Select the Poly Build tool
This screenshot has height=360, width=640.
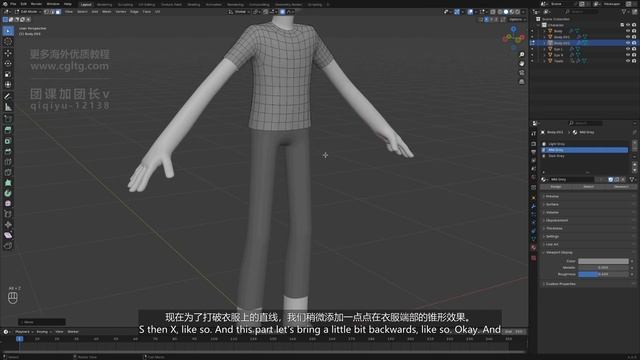click(8, 183)
